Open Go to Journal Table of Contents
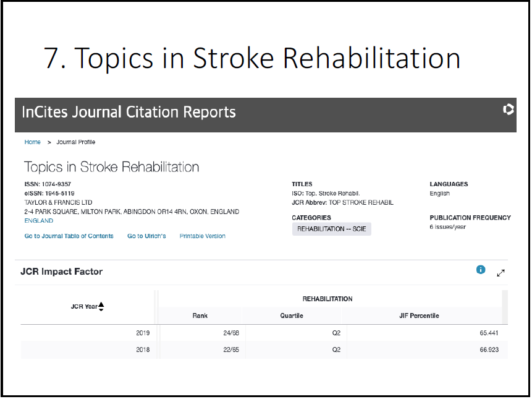532x399 pixels. tap(69, 236)
